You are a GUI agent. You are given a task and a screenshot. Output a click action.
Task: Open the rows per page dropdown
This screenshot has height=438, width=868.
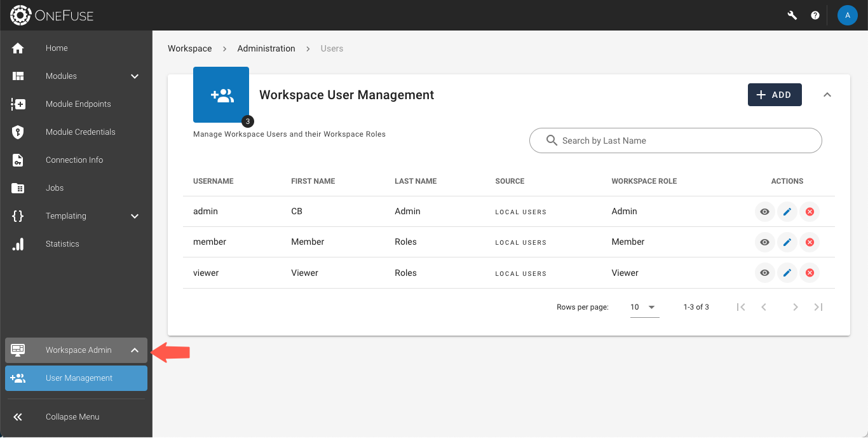tap(643, 307)
